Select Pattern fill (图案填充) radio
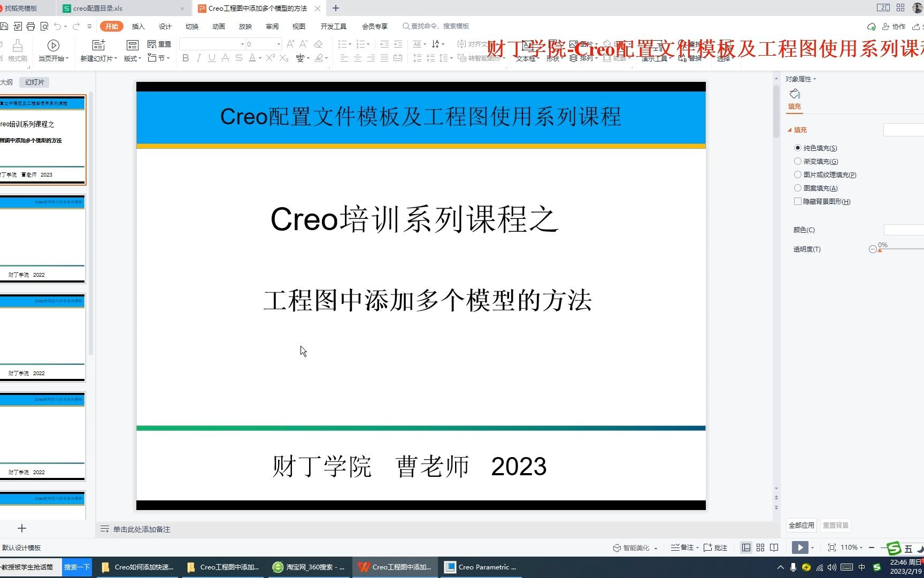 click(x=798, y=188)
